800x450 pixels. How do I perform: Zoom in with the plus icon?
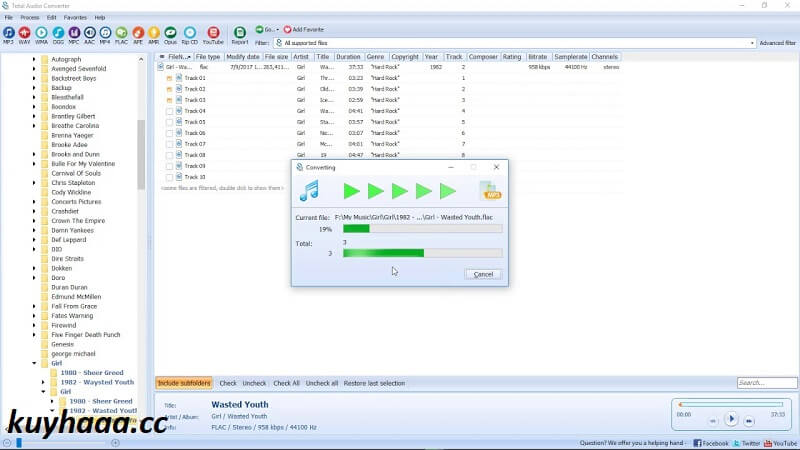[115, 443]
